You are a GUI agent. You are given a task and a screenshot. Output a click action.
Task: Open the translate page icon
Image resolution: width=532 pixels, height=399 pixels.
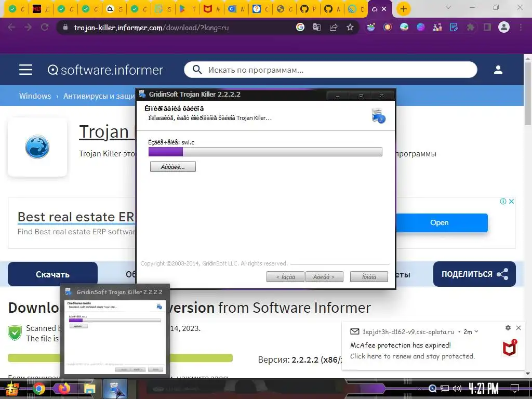316,27
